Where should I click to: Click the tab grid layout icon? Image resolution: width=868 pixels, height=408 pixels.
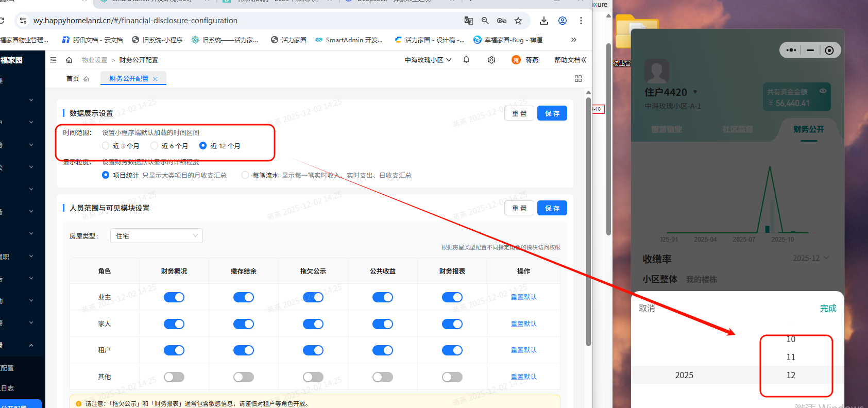[x=578, y=78]
